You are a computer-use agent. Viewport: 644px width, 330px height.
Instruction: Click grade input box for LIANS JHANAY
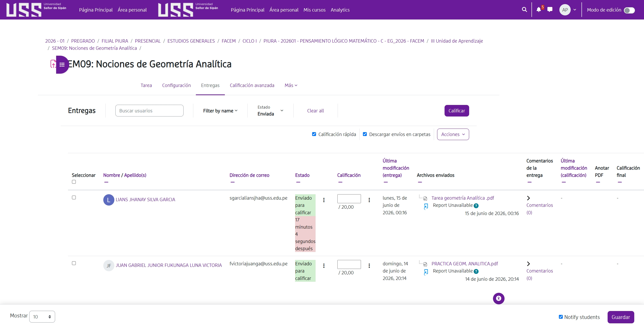coord(349,199)
